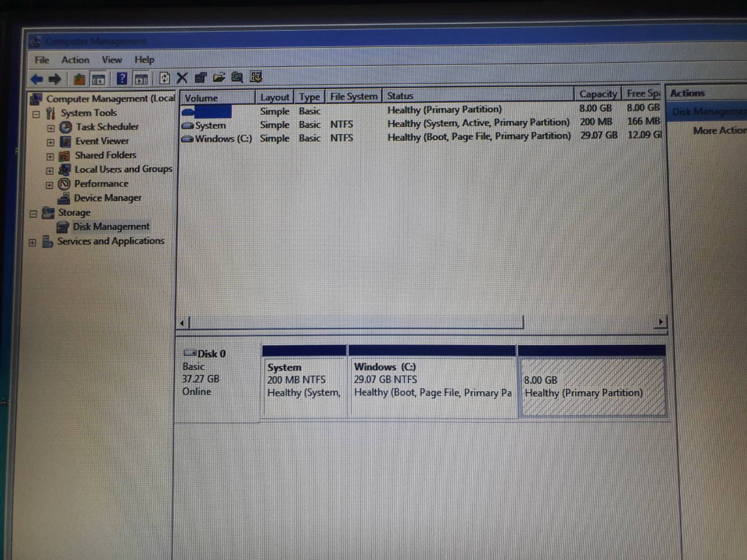Collapse the System Tools tree node

[36, 114]
